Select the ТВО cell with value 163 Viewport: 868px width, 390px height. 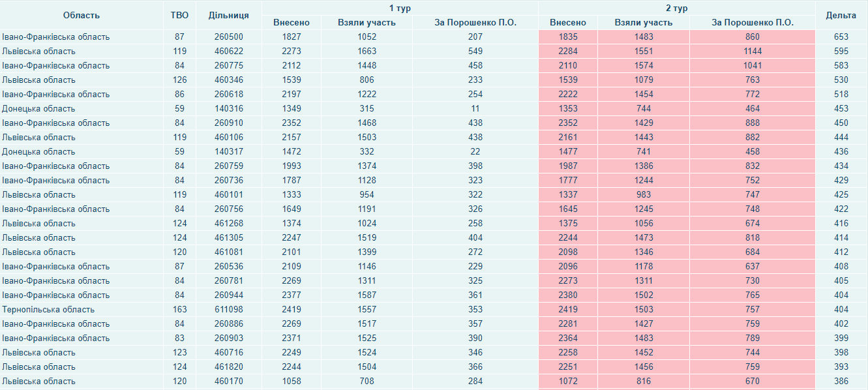click(179, 310)
